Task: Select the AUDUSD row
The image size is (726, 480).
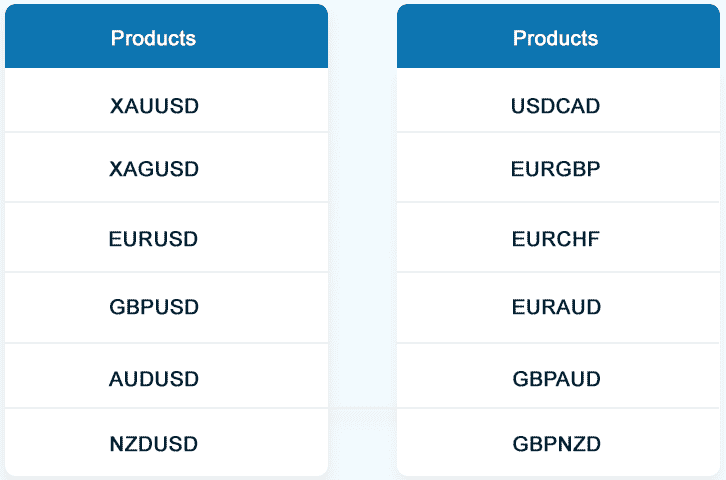Action: 154,379
